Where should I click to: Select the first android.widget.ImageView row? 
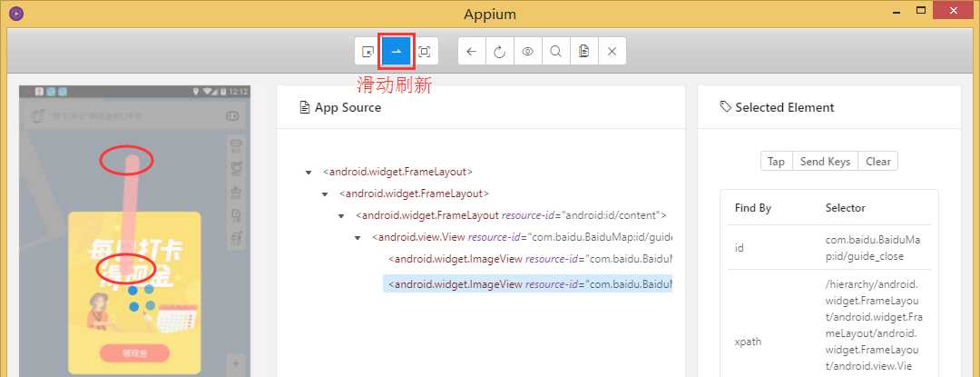tap(530, 259)
